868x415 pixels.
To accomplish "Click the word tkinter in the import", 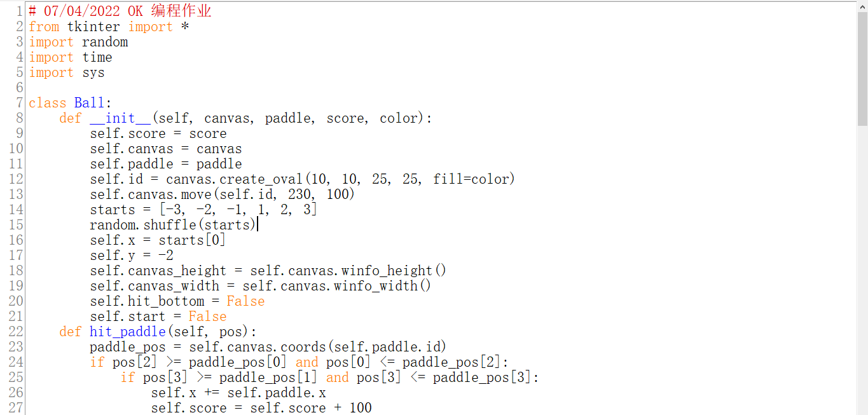I will pyautogui.click(x=93, y=27).
